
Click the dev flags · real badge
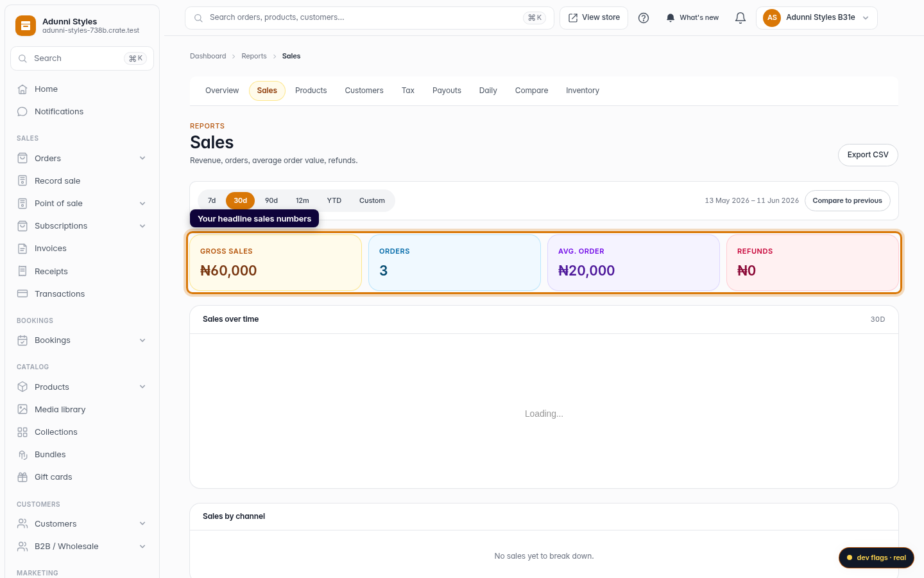pos(877,557)
